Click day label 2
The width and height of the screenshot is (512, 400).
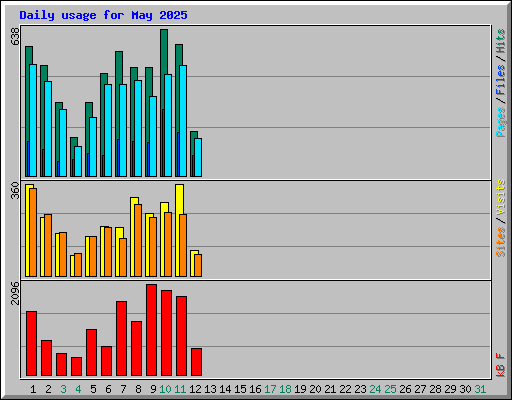pyautogui.click(x=48, y=389)
